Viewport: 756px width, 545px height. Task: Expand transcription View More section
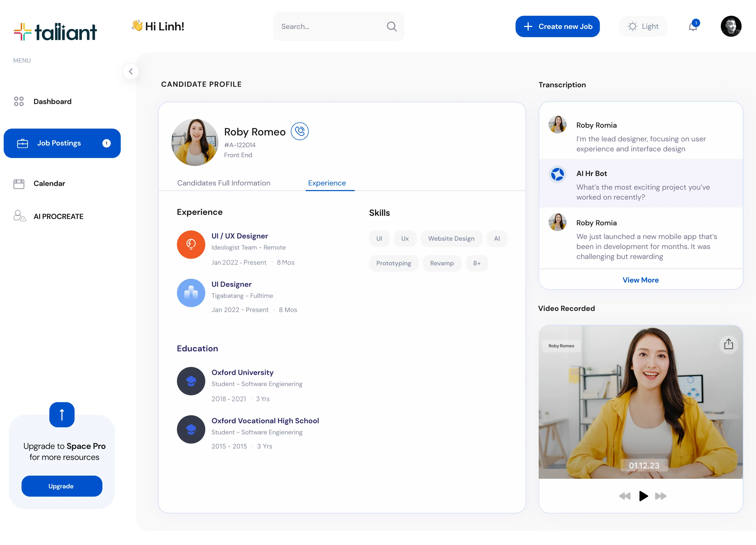(x=640, y=280)
